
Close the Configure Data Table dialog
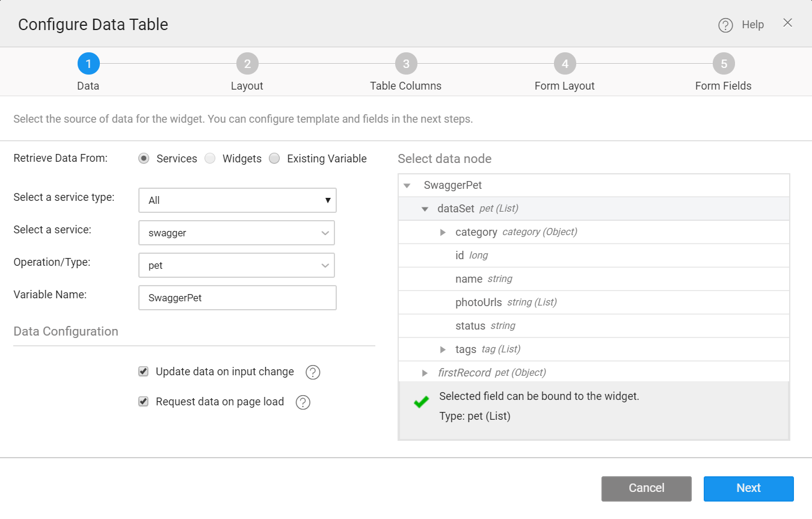[788, 23]
